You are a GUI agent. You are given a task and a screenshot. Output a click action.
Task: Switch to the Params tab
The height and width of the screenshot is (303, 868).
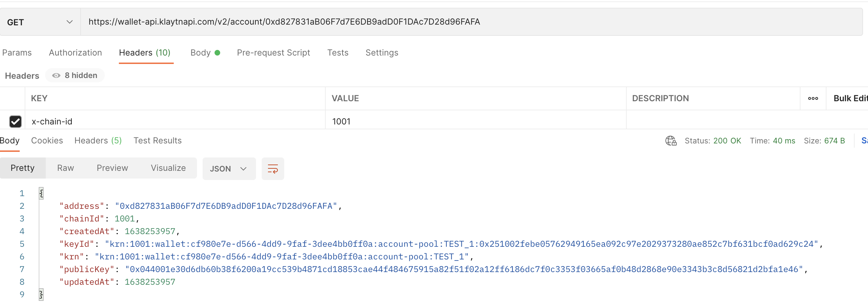point(17,53)
